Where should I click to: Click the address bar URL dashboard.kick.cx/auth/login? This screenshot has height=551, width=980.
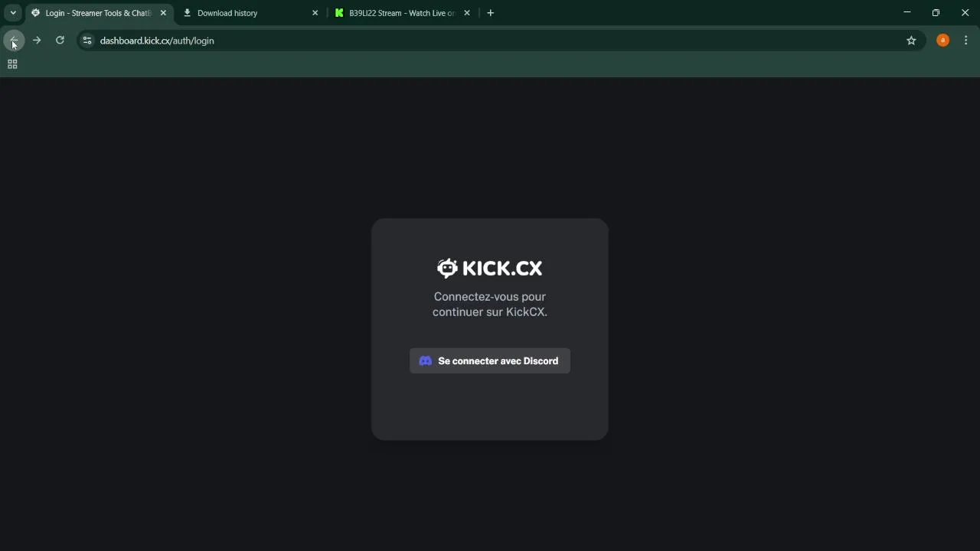157,41
